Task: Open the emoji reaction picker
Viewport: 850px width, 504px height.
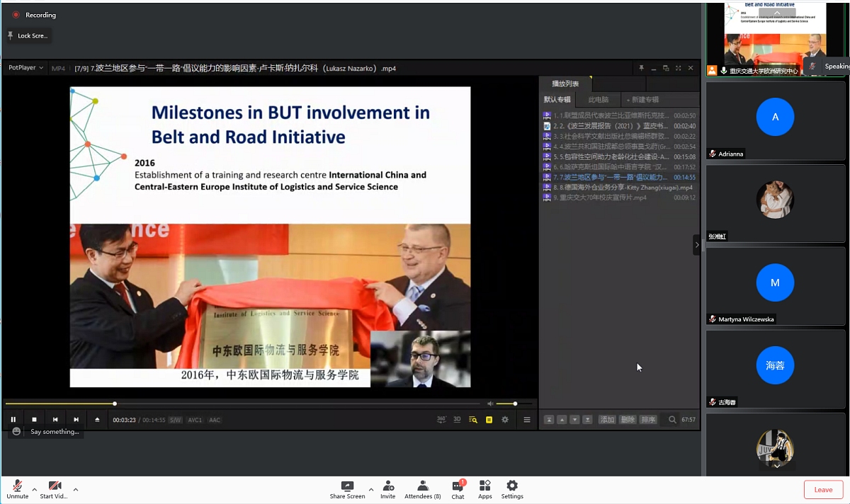Action: pyautogui.click(x=17, y=431)
